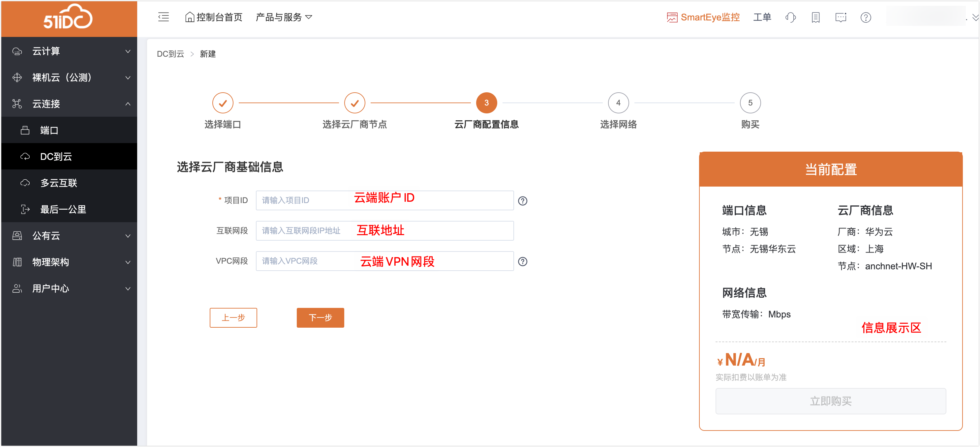Click the 上一步 button
980x447 pixels.
coord(233,318)
